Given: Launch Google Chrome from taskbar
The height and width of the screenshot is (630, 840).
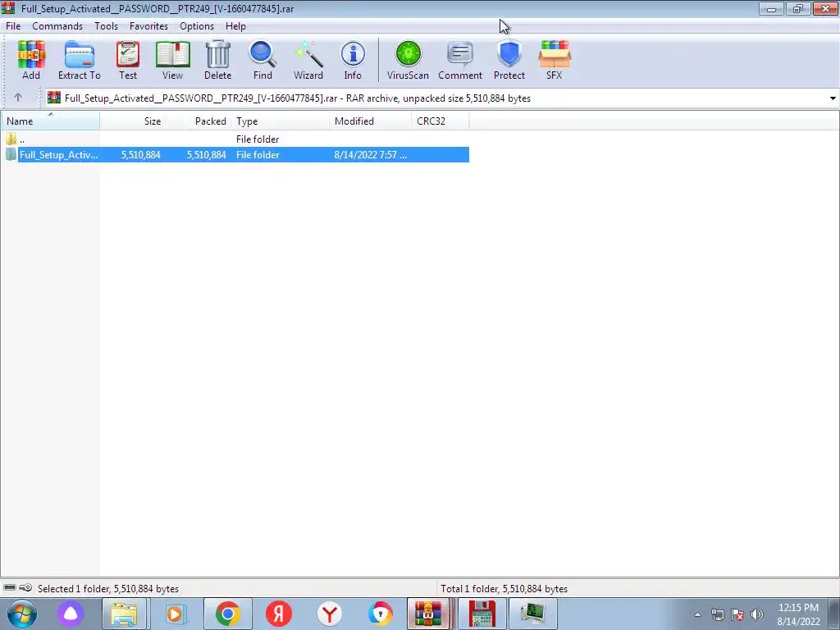Looking at the screenshot, I should click(228, 614).
